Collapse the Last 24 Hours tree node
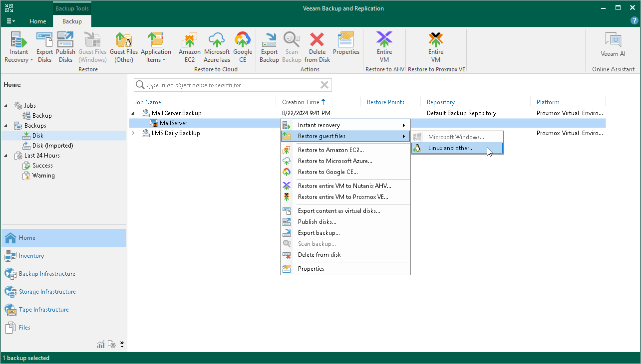The height and width of the screenshot is (364, 641). click(x=6, y=156)
